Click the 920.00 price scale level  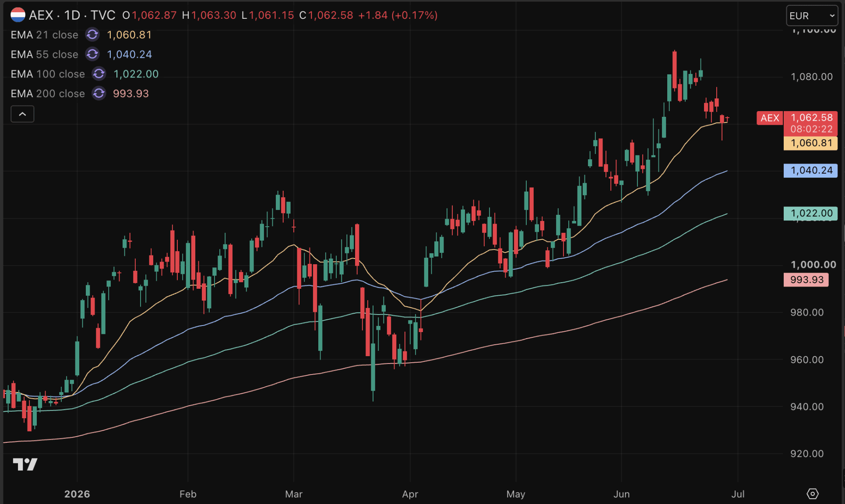click(x=807, y=454)
